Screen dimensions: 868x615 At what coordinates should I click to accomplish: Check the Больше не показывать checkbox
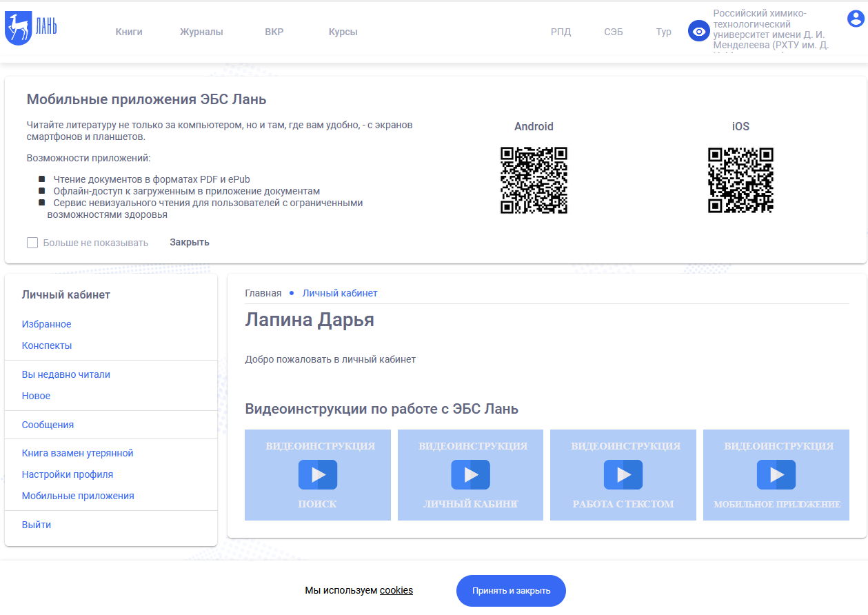[32, 243]
